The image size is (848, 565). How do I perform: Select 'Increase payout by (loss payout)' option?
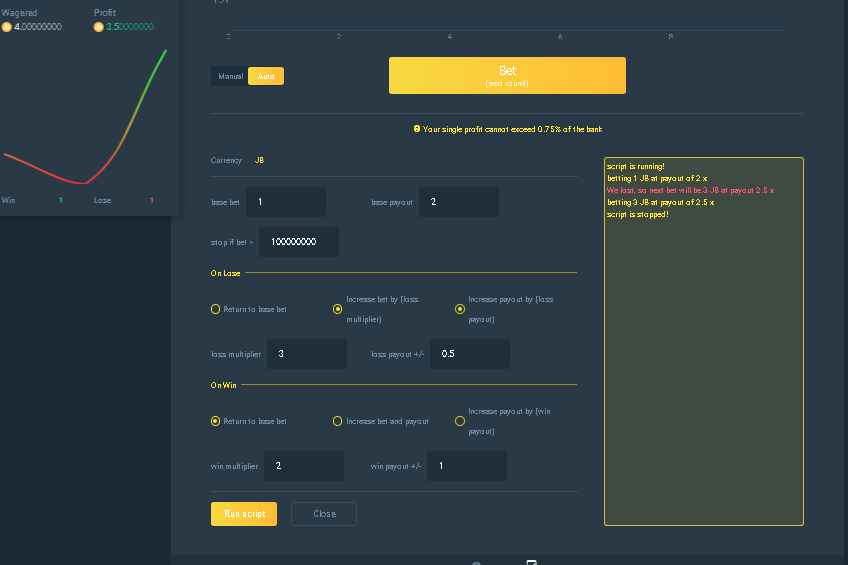coord(460,310)
